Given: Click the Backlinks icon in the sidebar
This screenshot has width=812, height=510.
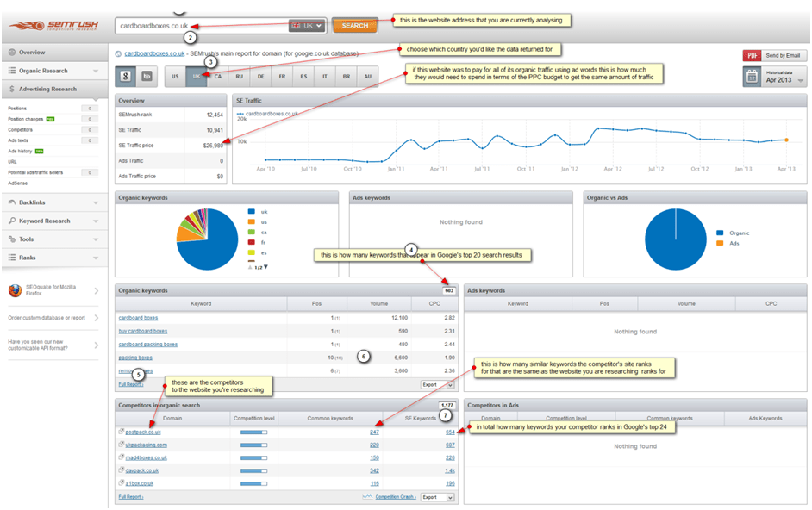Looking at the screenshot, I should coord(12,202).
